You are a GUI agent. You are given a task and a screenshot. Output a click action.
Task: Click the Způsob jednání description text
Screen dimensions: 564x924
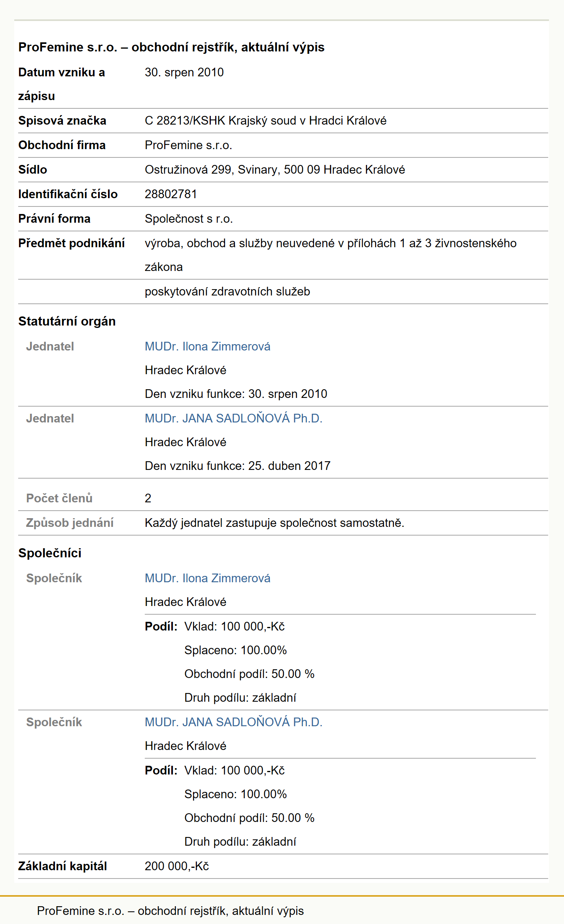tap(274, 523)
